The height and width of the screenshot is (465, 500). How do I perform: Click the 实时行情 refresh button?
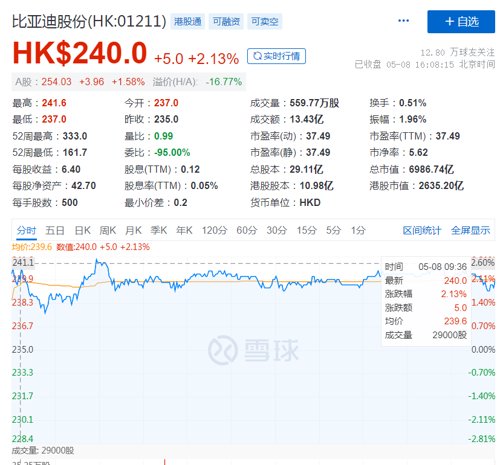click(276, 56)
